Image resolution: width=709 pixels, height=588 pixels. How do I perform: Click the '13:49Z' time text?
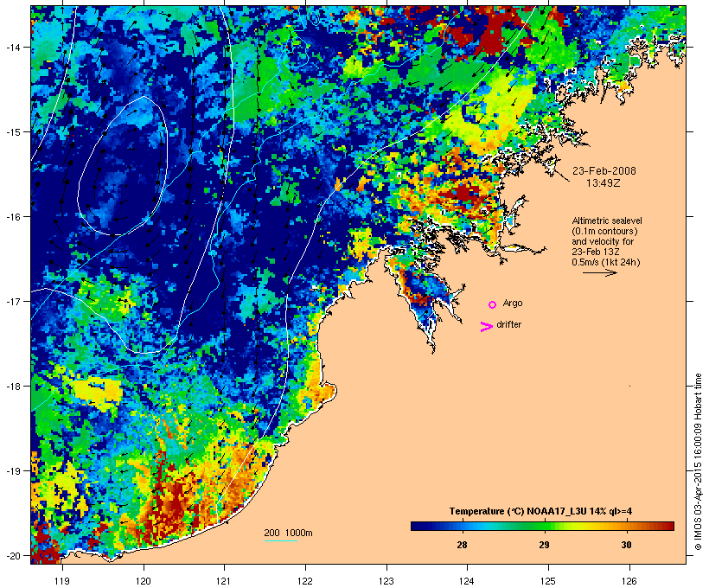click(604, 183)
